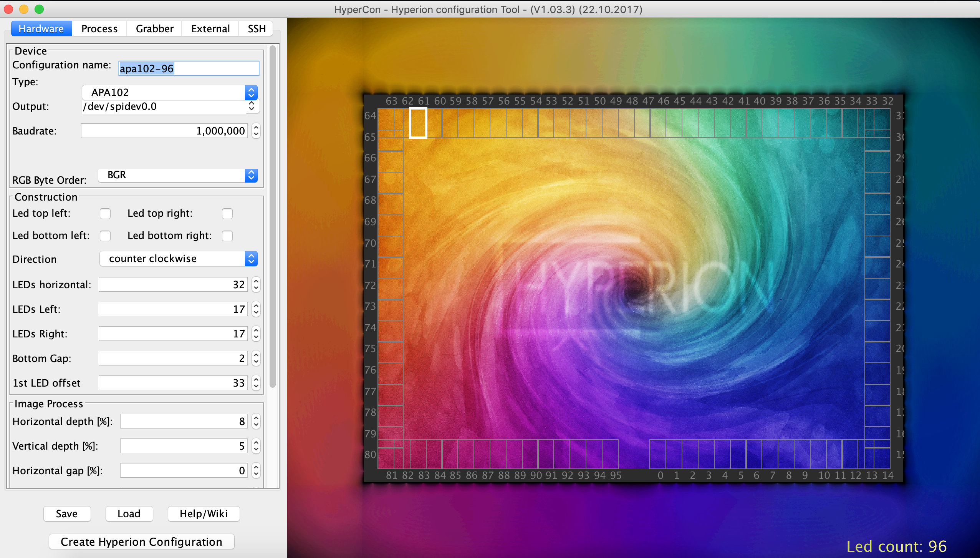Click the 1st LED offset value field
This screenshot has height=558, width=980.
tap(173, 383)
